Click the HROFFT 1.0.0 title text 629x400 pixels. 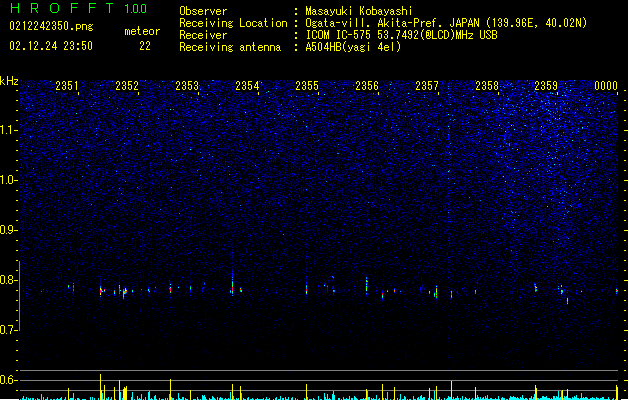point(78,8)
